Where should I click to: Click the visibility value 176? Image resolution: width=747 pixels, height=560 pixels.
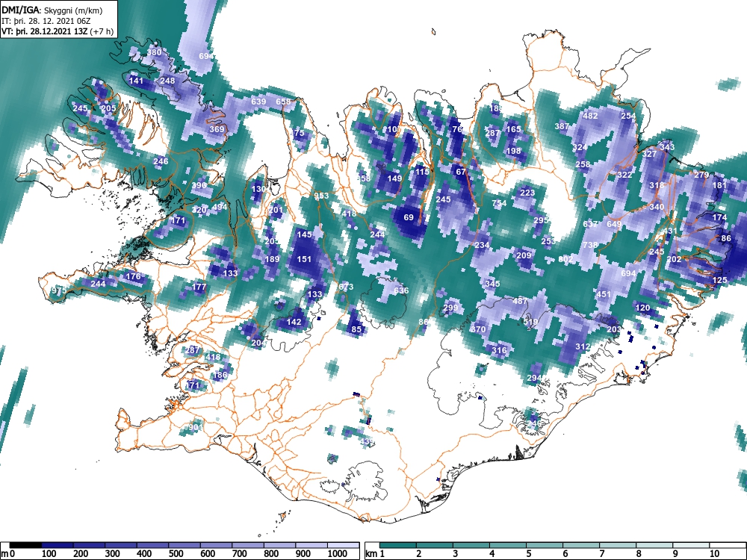133,276
